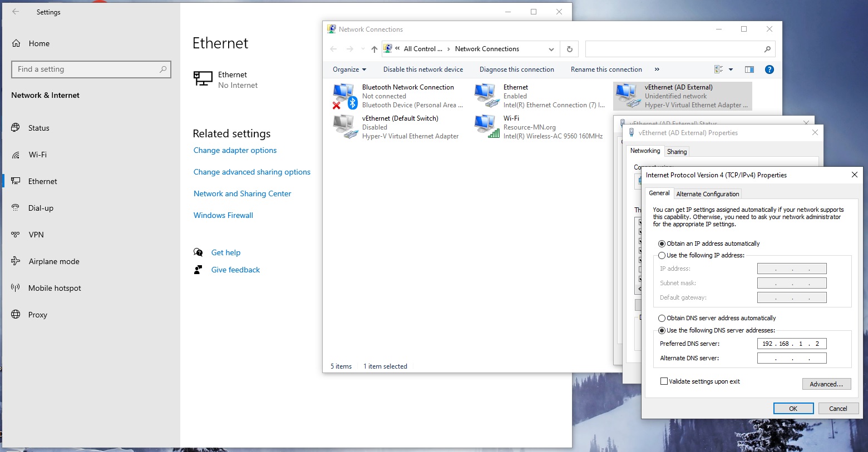Expand the address bar history dropdown
This screenshot has width=868, height=452.
point(551,49)
